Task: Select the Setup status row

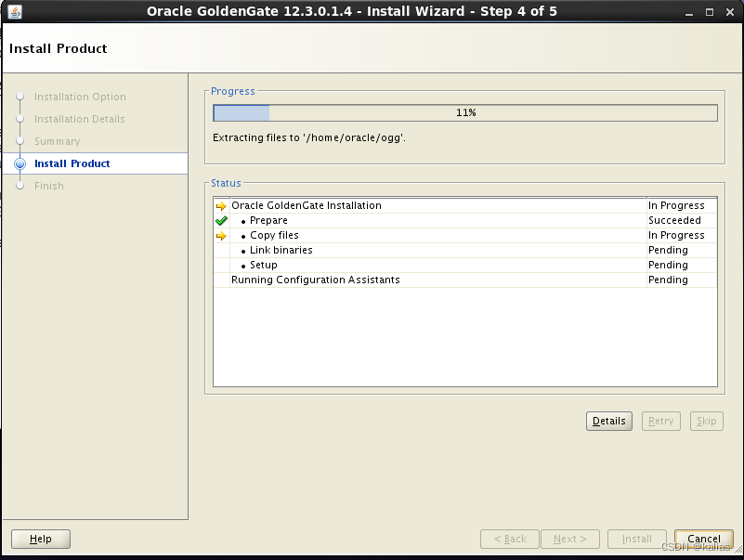Action: coord(465,265)
